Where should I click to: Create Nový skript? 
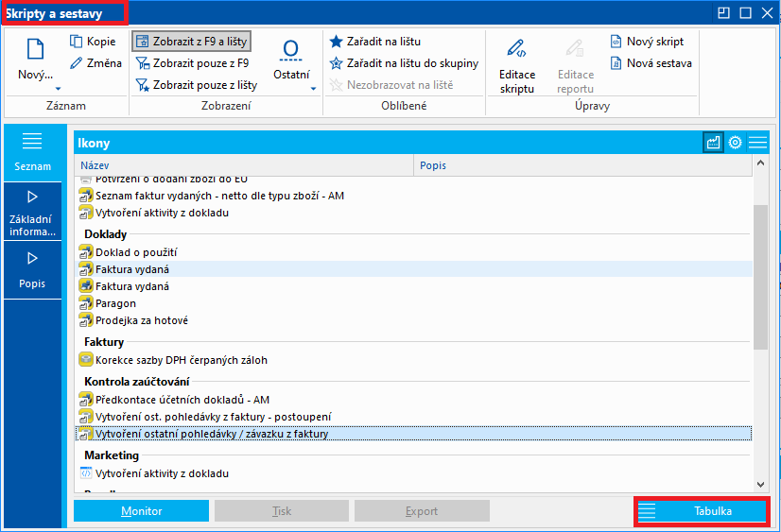647,42
